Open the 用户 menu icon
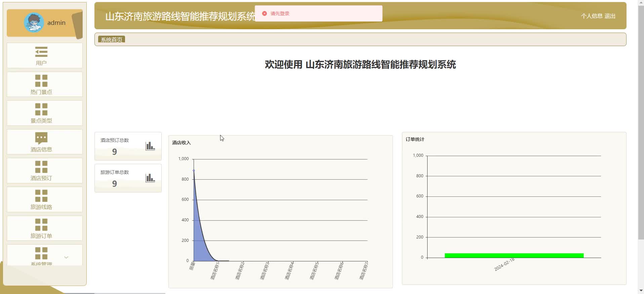Image resolution: width=644 pixels, height=294 pixels. [x=41, y=52]
